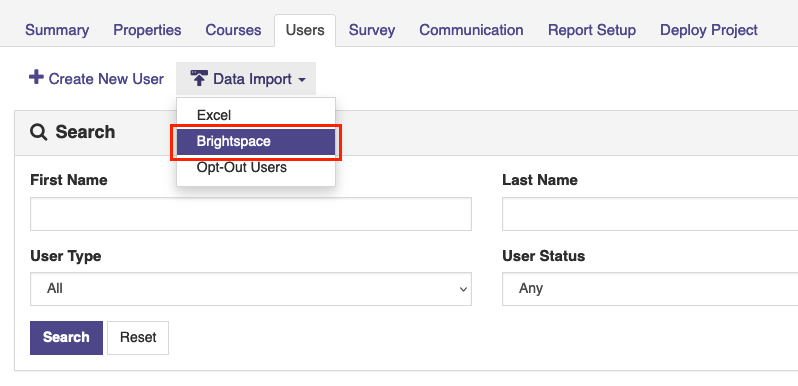Switch to the Summary tab
This screenshot has height=386, width=798.
click(57, 30)
